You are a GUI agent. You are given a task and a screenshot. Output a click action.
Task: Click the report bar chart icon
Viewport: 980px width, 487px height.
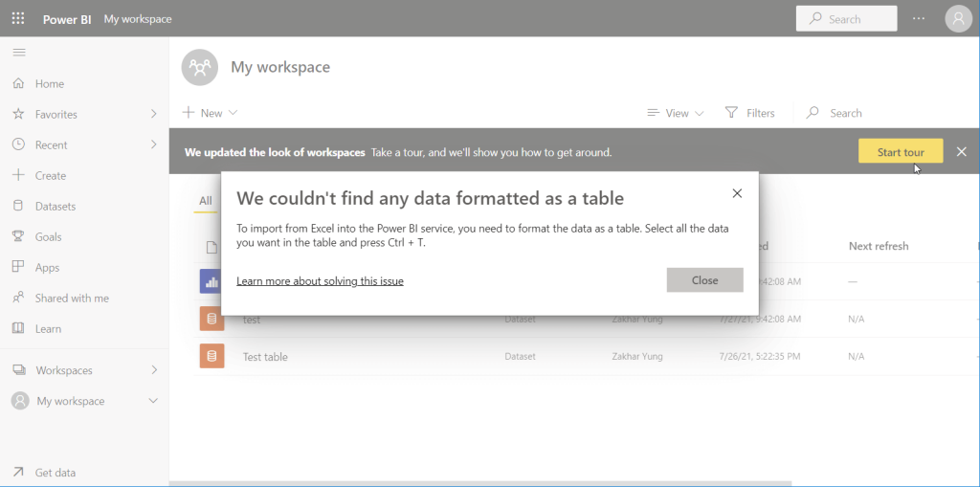click(x=212, y=281)
